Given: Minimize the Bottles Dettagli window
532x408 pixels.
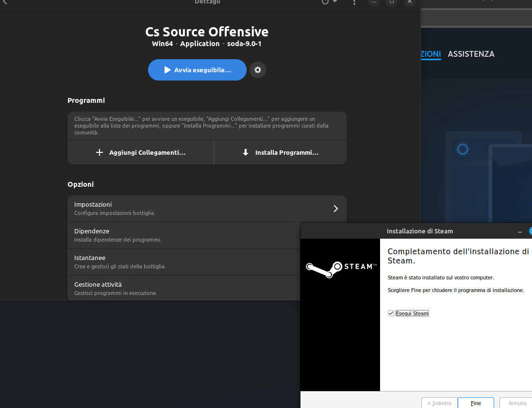Looking at the screenshot, I should point(374,2).
